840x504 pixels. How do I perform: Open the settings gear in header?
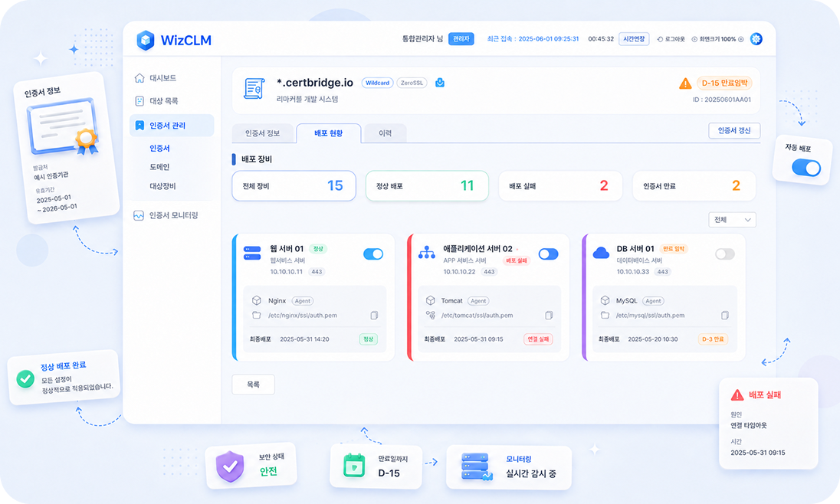[x=756, y=39]
